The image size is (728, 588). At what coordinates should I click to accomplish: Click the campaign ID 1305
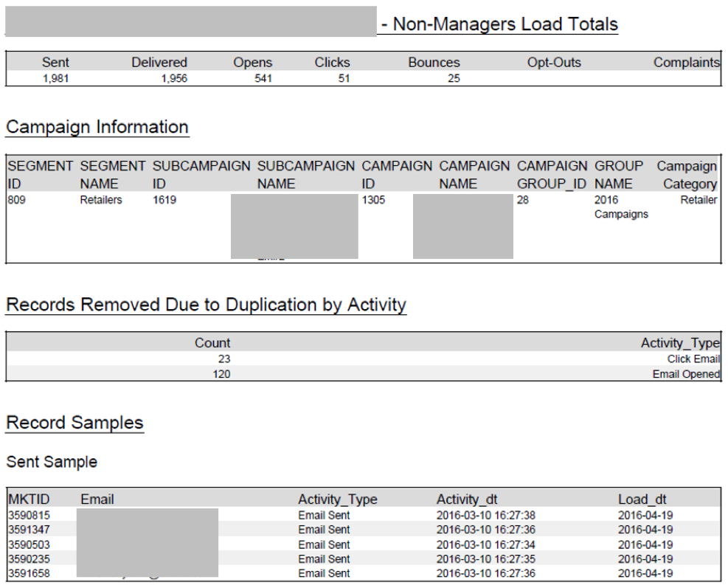[x=373, y=200]
